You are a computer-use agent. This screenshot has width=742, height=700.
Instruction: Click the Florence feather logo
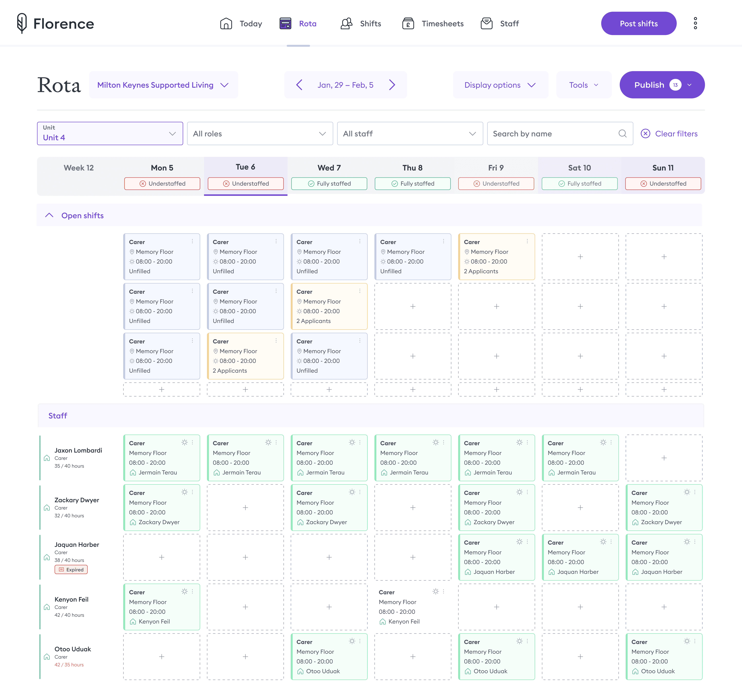[x=22, y=23]
